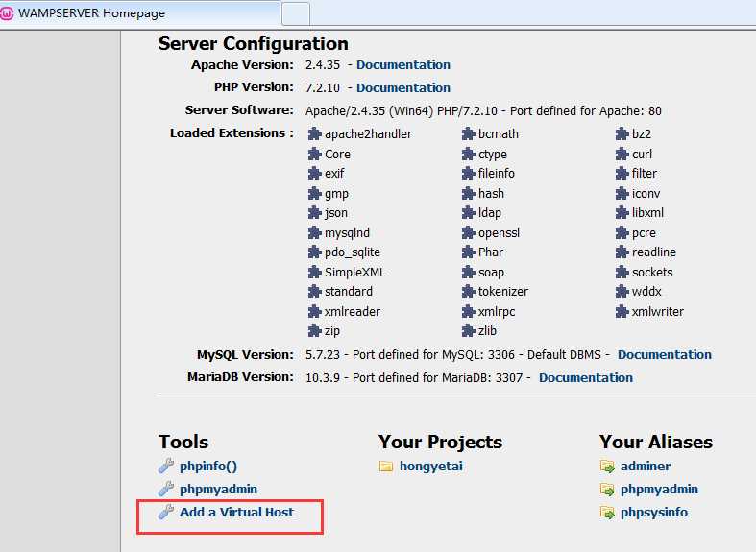Image resolution: width=756 pixels, height=552 pixels.
Task: Open a new browser tab button
Action: 296,14
